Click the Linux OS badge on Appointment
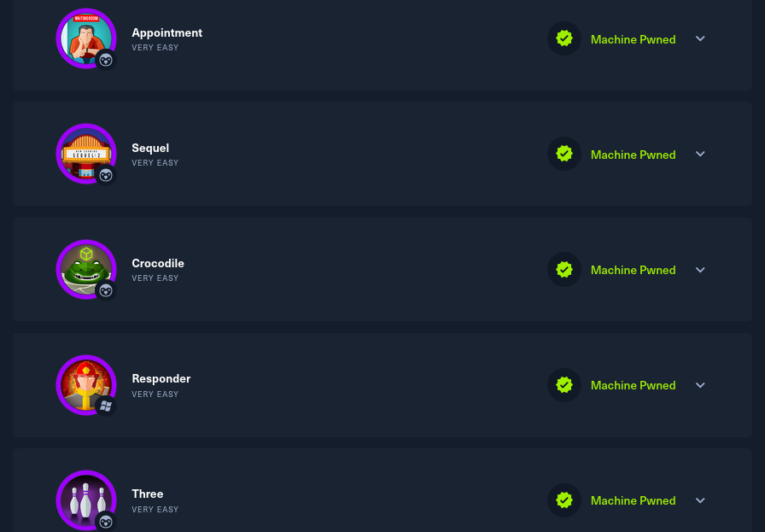 (106, 60)
